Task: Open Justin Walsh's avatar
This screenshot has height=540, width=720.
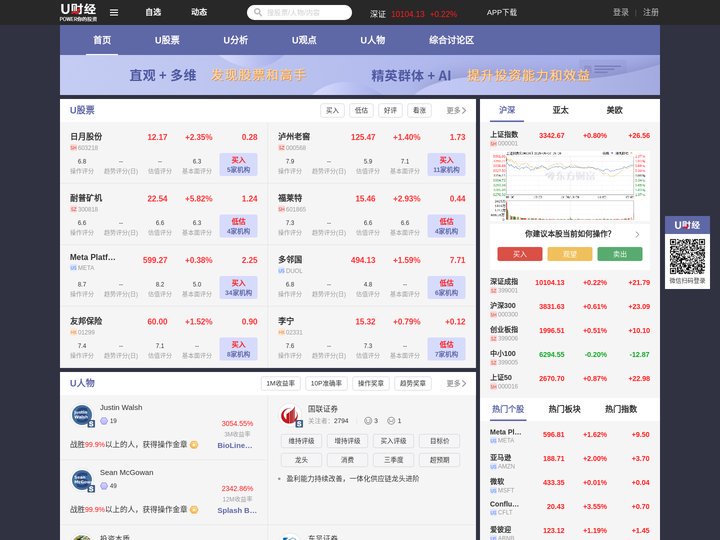Action: (x=82, y=415)
